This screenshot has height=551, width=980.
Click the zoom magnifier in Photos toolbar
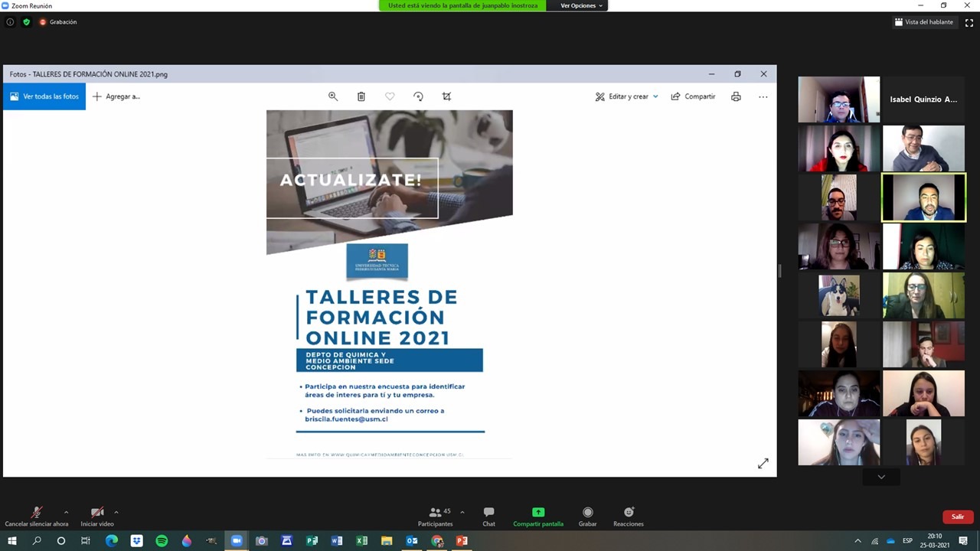click(333, 96)
